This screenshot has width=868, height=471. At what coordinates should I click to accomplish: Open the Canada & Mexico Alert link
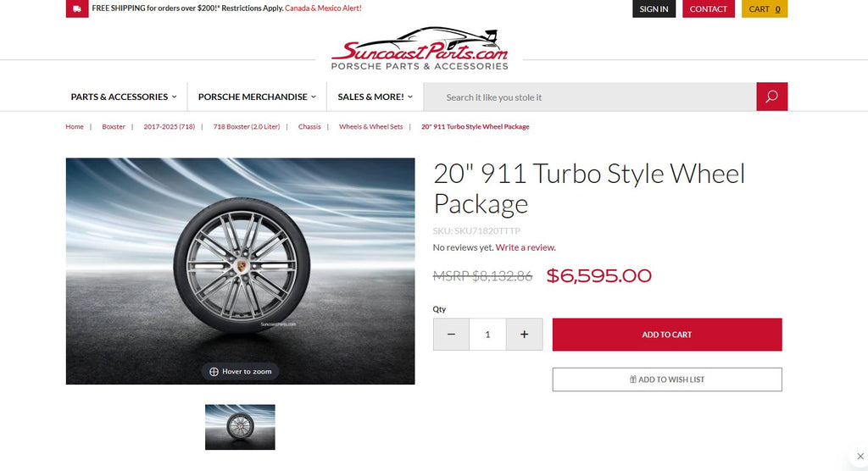[323, 8]
